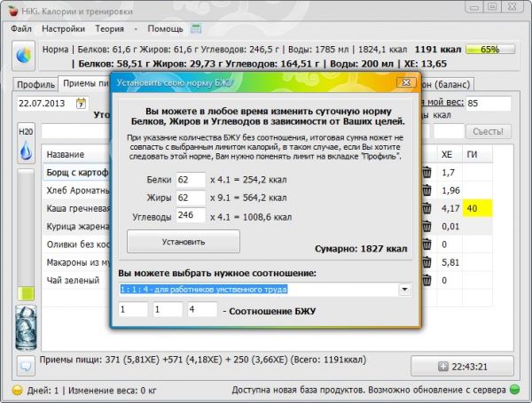Click the Углеводы value input field

[190, 213]
